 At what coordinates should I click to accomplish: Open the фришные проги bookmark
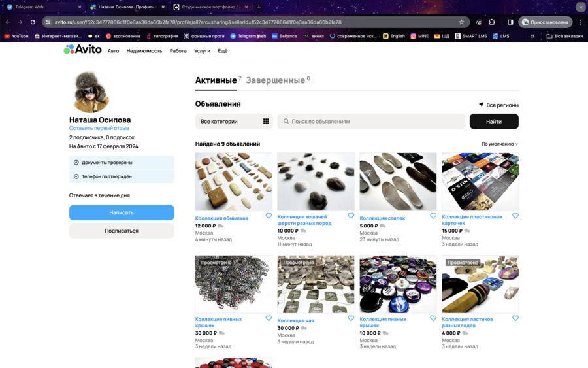[x=204, y=36]
